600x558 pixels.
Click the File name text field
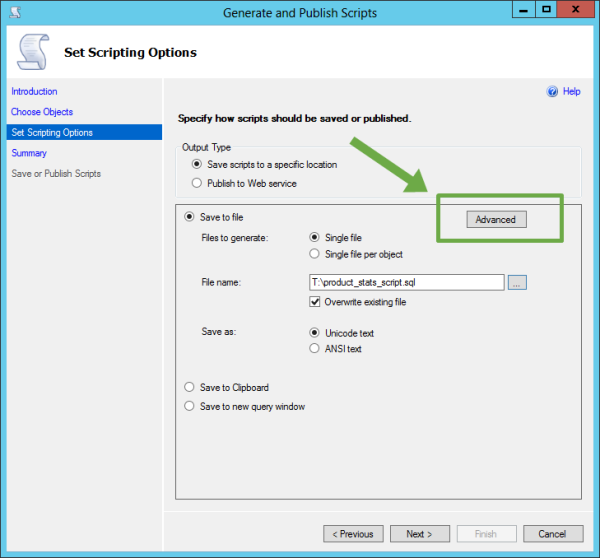point(406,283)
